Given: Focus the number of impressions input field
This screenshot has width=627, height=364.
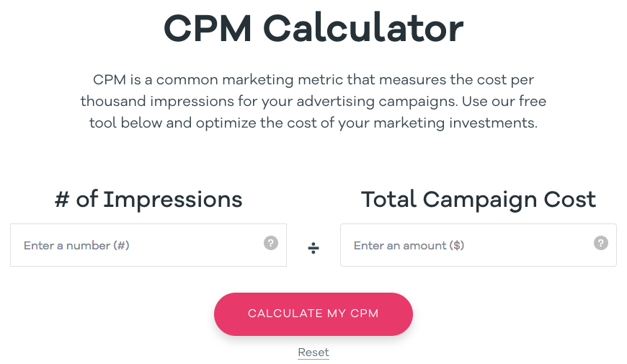Looking at the screenshot, I should coord(148,245).
